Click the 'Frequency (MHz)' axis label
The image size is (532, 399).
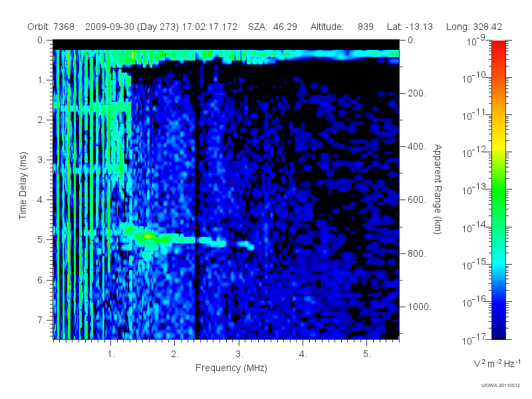tap(231, 368)
